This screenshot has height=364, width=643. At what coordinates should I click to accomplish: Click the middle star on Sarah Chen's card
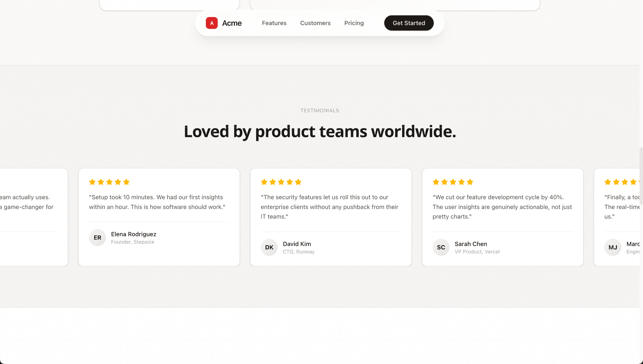[453, 182]
